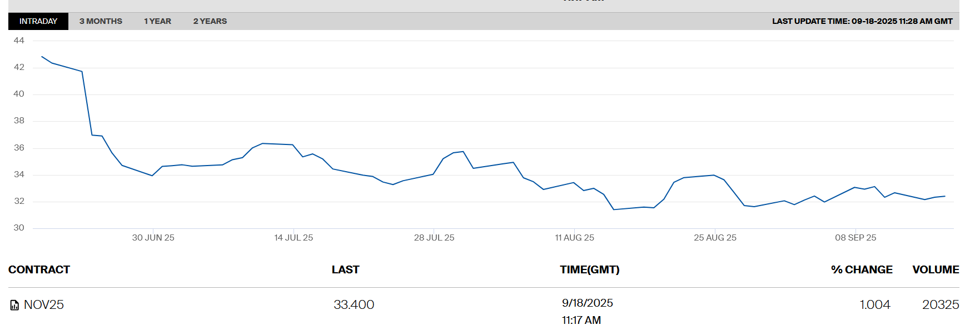Show the 2 YEARS price history

[x=210, y=21]
